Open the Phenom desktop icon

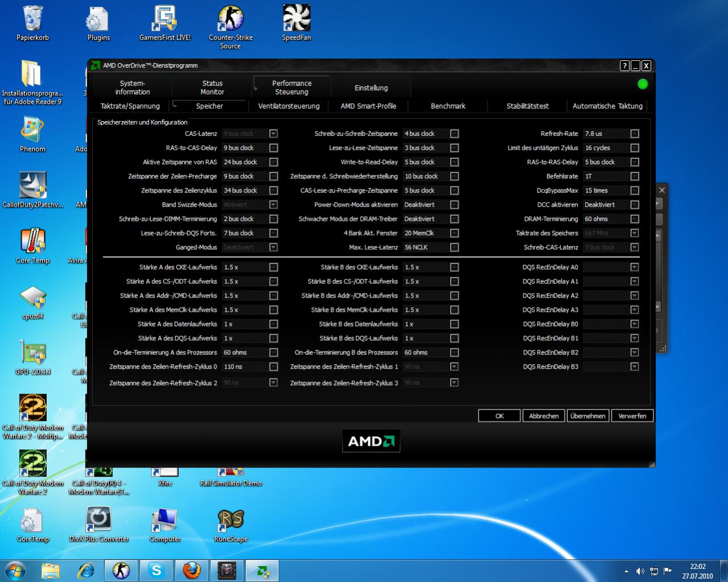click(x=32, y=134)
